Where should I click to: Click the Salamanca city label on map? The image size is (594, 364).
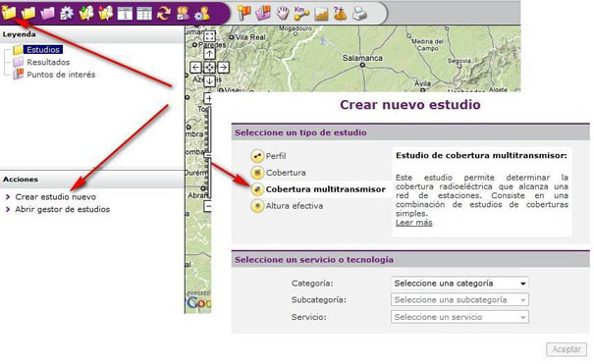(362, 58)
